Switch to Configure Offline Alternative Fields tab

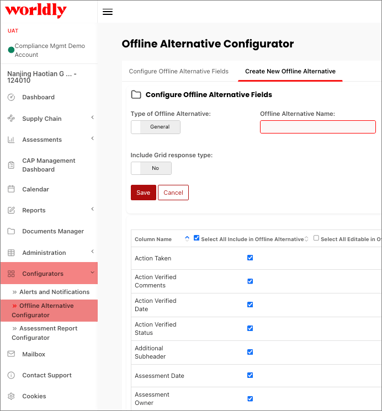click(x=179, y=71)
